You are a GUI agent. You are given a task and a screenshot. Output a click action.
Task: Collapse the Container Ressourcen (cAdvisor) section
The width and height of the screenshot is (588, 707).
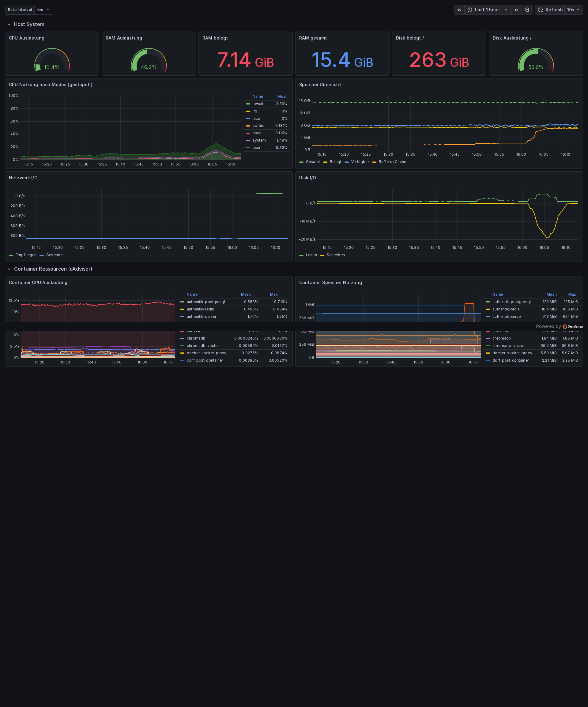tap(53, 269)
